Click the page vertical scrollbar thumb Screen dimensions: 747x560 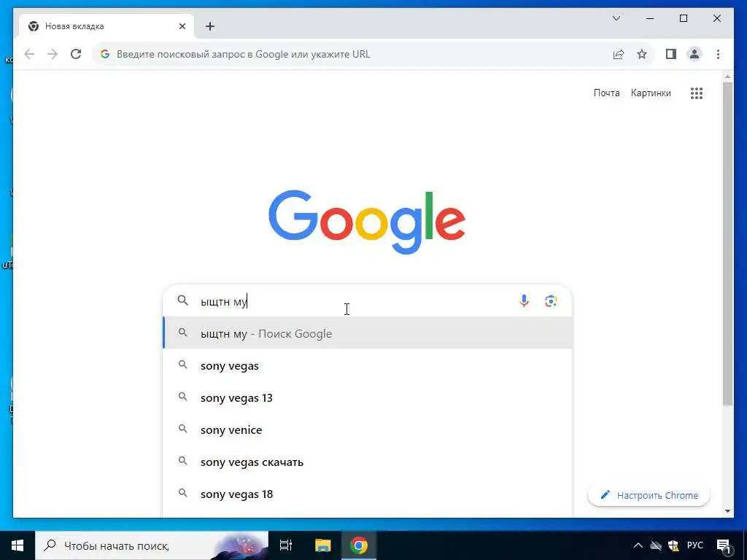pos(727,244)
